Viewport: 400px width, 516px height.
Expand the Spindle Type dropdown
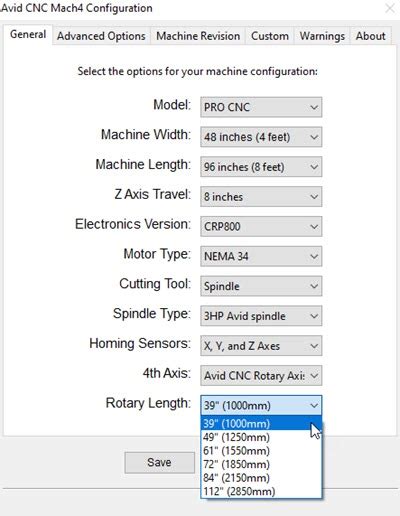(261, 316)
